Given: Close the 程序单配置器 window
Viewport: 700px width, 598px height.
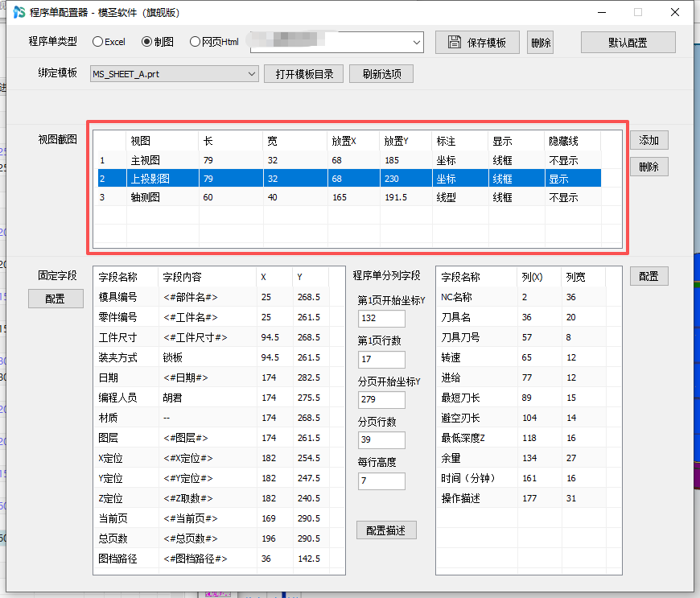Looking at the screenshot, I should tap(675, 12).
